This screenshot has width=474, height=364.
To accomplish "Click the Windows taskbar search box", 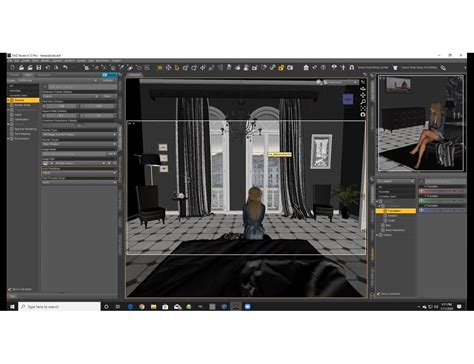I will pos(59,307).
